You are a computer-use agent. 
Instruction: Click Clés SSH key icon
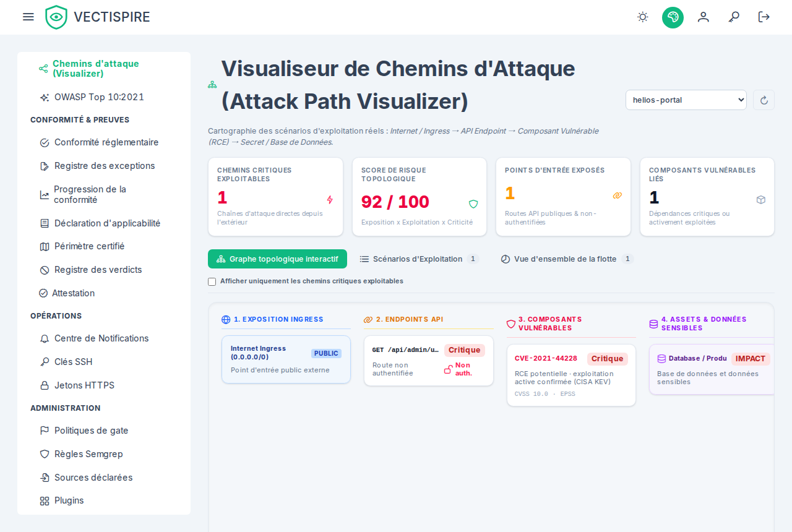(x=45, y=362)
